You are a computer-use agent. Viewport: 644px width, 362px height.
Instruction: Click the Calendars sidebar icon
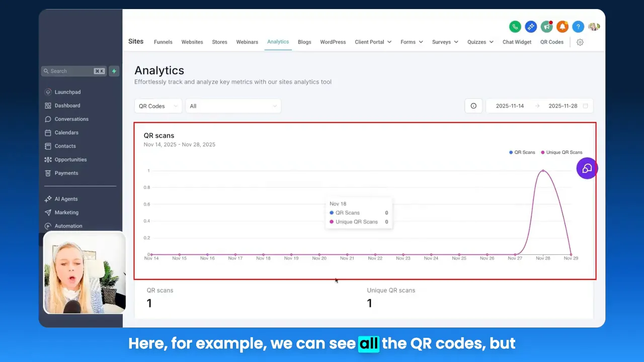point(48,133)
